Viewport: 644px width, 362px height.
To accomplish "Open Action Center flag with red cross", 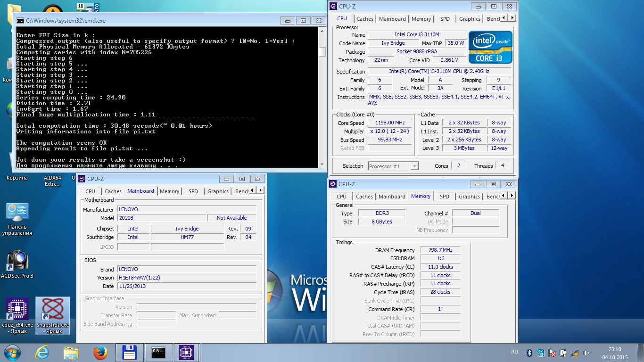I will point(552,353).
